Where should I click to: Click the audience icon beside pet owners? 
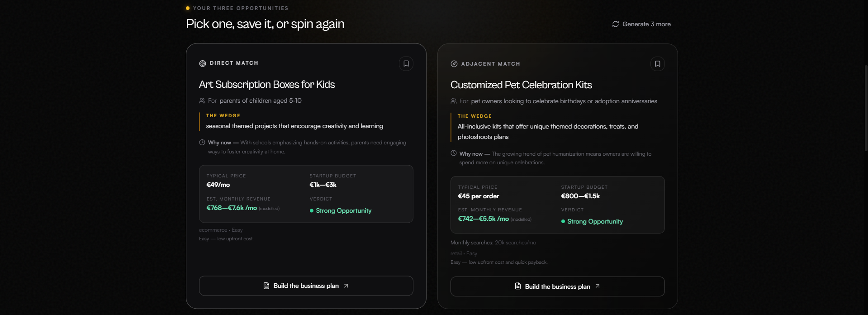coord(454,101)
